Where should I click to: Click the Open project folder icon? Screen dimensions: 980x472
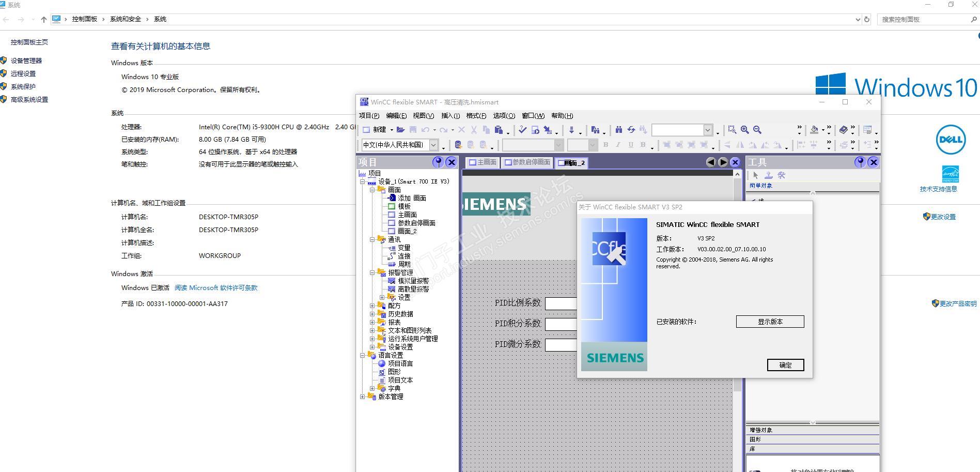coord(400,130)
